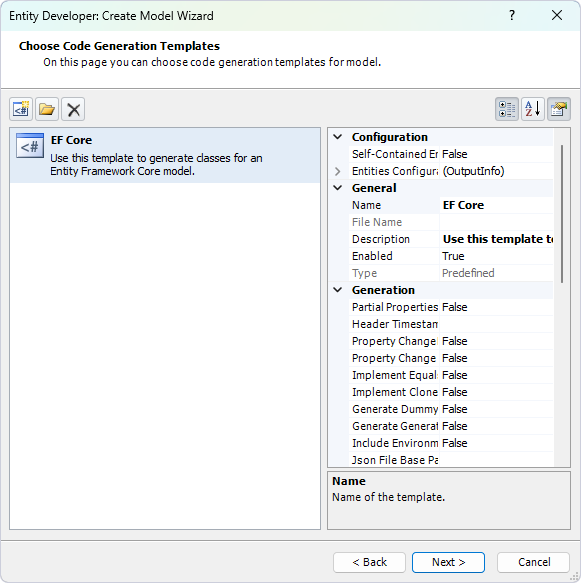Click the empty File Name value
Viewport: 581px width, 583px height.
[497, 222]
